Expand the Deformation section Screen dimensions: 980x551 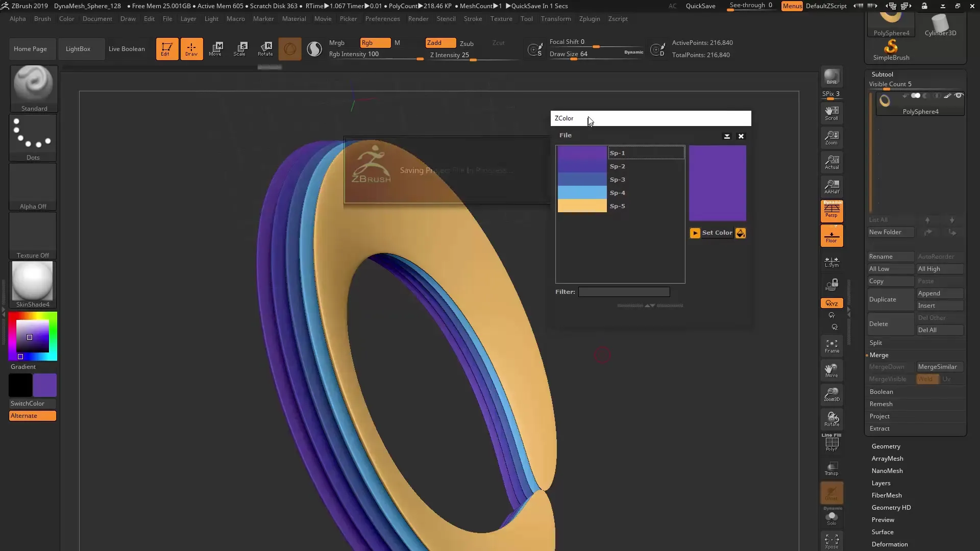click(890, 544)
